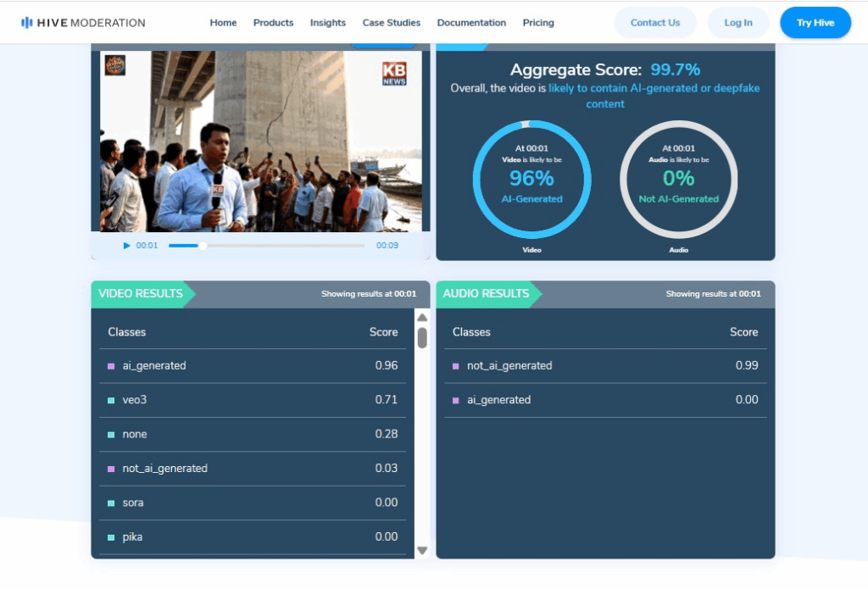Select the veo3 class row

point(253,400)
